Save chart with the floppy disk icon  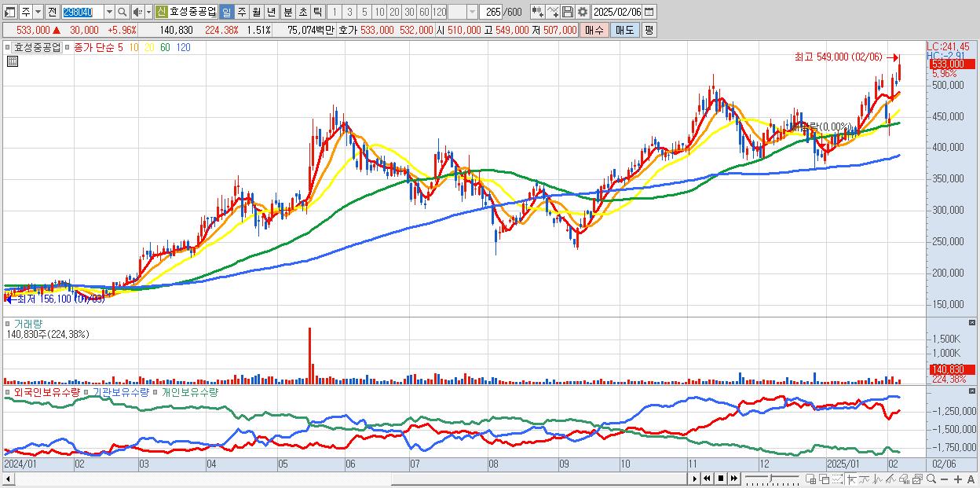point(567,12)
